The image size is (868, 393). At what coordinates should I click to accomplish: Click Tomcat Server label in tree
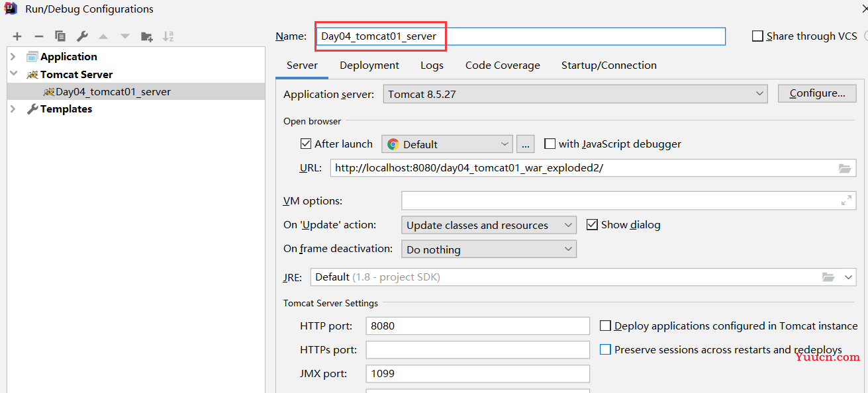[x=77, y=74]
